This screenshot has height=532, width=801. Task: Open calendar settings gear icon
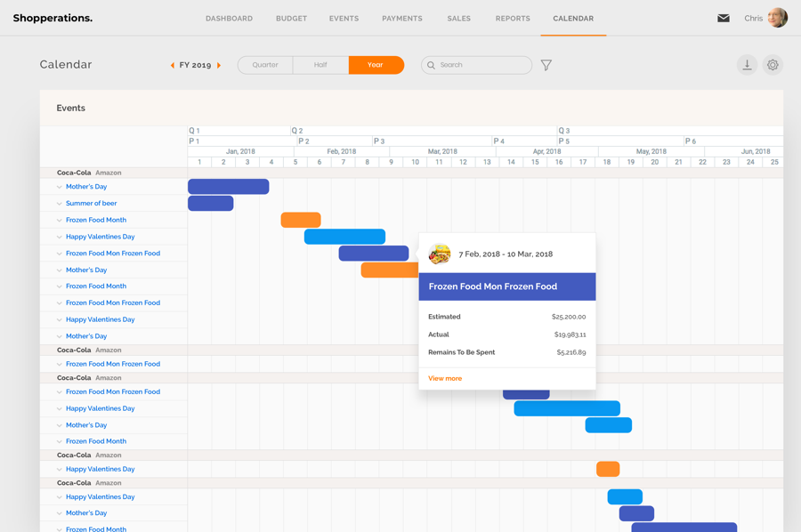[773, 65]
